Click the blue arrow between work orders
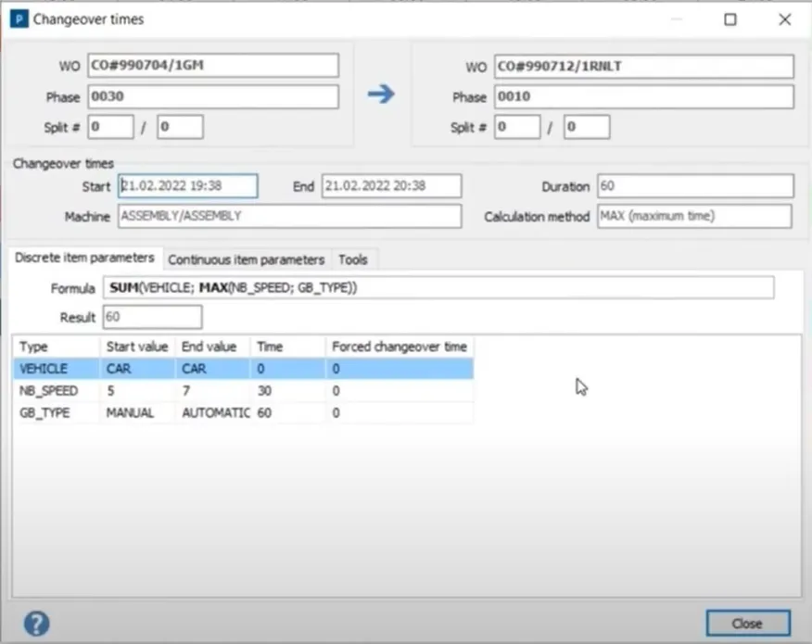Viewport: 812px width, 644px height. click(381, 94)
